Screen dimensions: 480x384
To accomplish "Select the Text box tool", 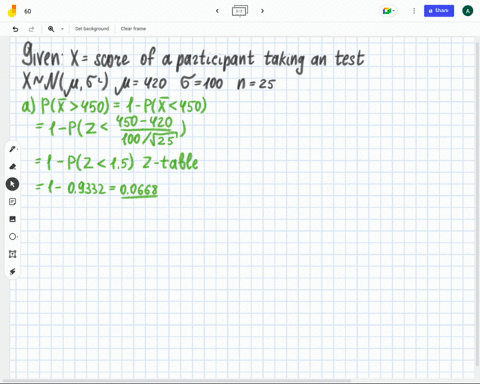I will click(13, 254).
